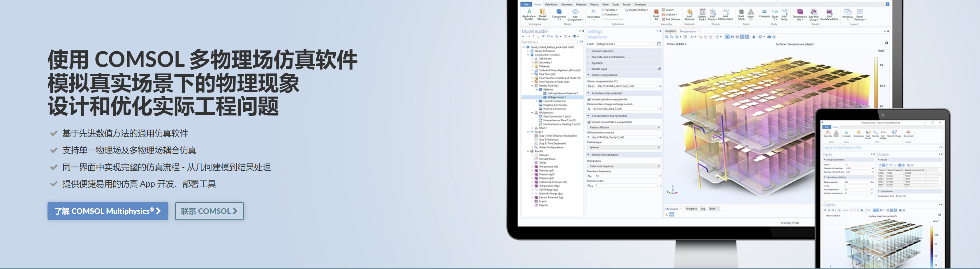
Task: Click the Number of elements input field
Action: pyautogui.click(x=627, y=176)
